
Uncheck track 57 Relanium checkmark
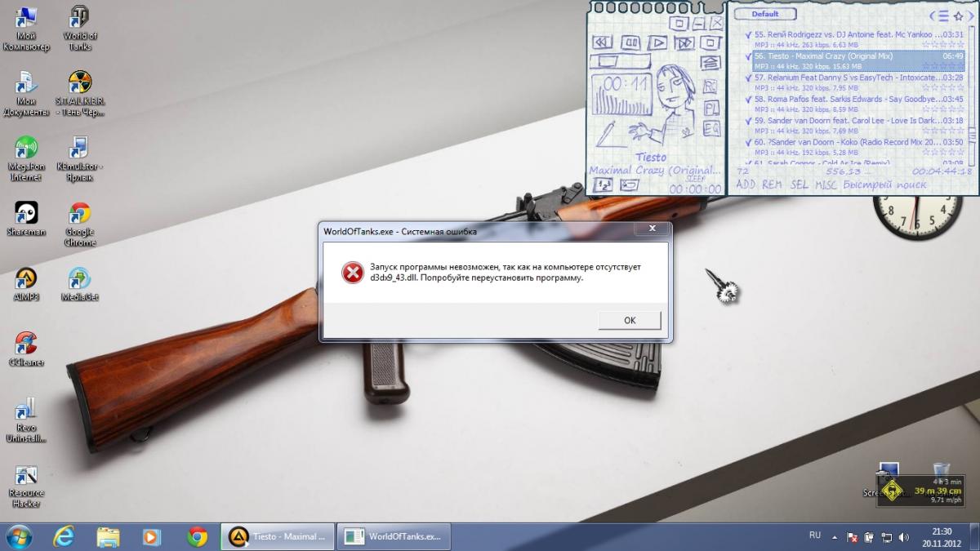pyautogui.click(x=748, y=78)
